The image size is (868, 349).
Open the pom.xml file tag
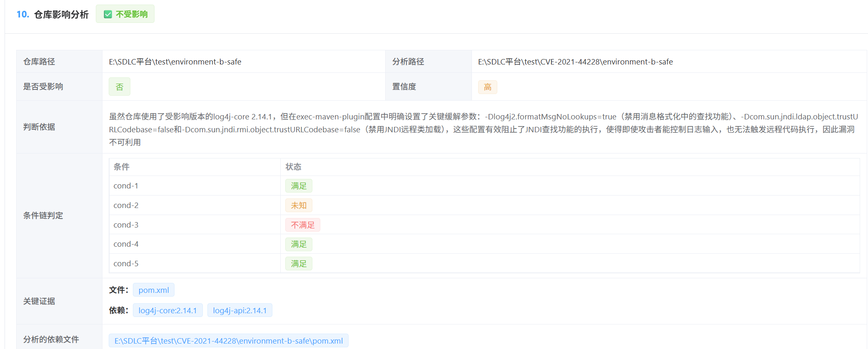(154, 290)
